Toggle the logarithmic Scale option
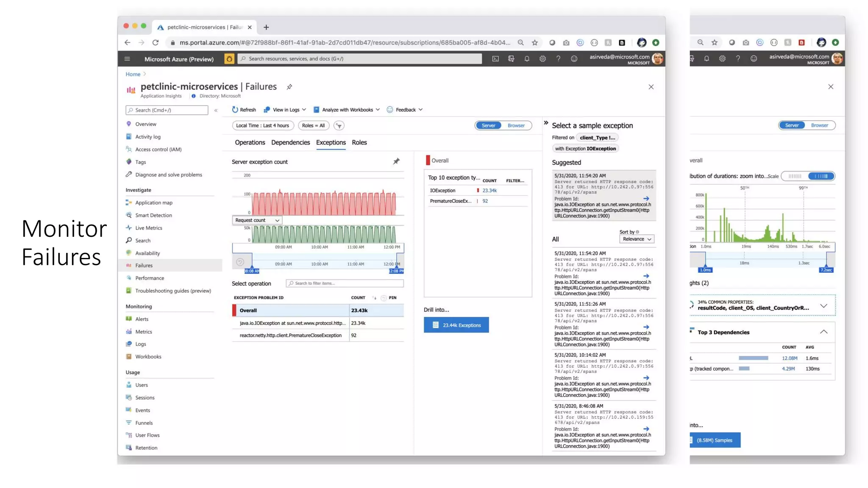Image resolution: width=868 pixels, height=488 pixels. tap(821, 176)
